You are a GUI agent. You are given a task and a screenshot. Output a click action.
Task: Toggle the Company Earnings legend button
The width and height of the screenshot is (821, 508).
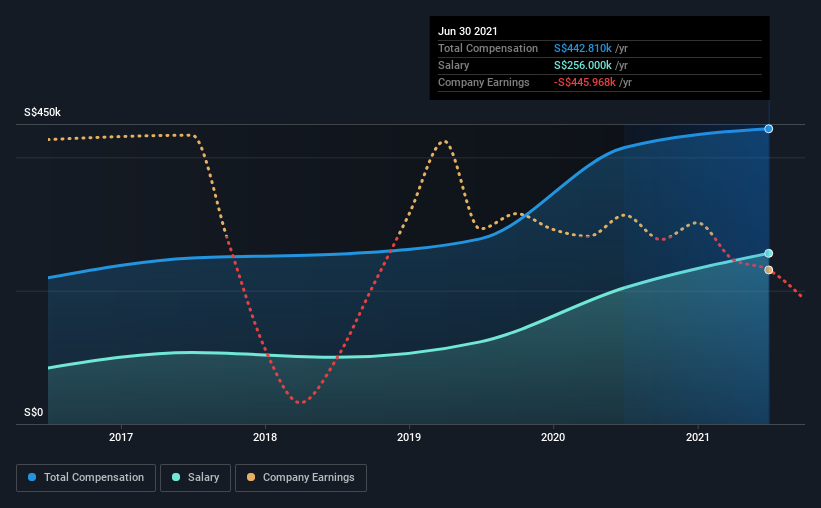301,478
